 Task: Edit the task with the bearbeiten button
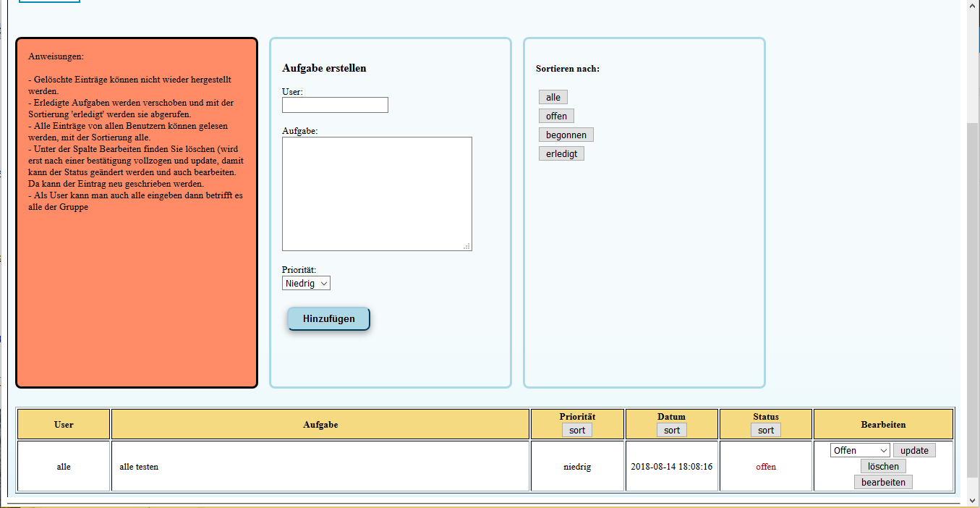coord(883,482)
